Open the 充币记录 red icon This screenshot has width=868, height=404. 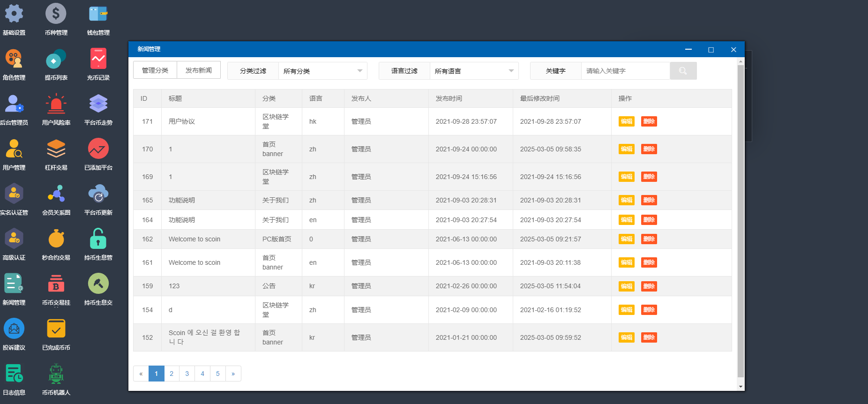(98, 59)
